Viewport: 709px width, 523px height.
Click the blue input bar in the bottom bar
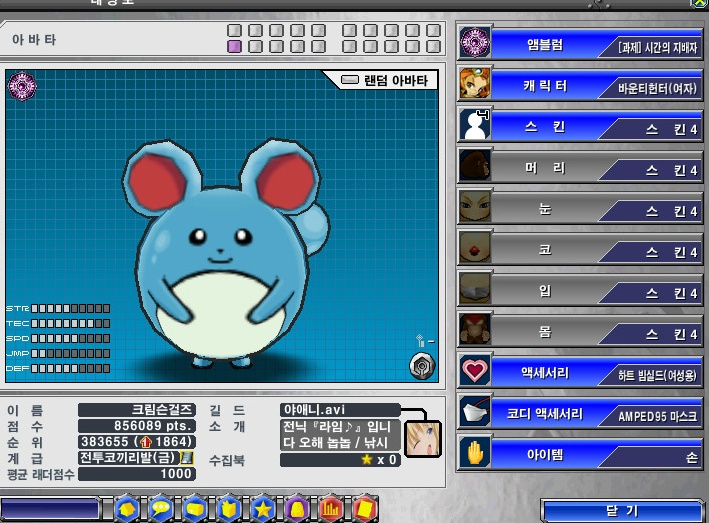point(50,509)
